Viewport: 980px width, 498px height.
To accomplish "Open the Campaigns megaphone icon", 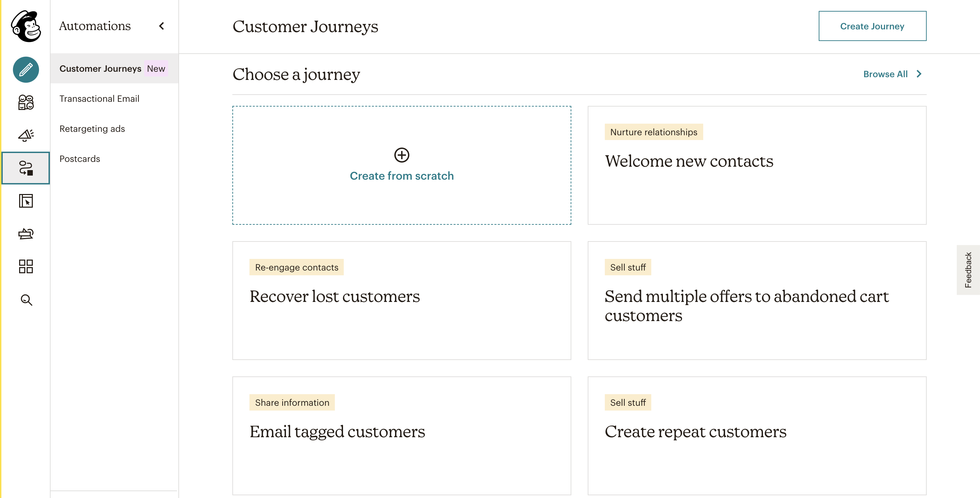I will (26, 135).
